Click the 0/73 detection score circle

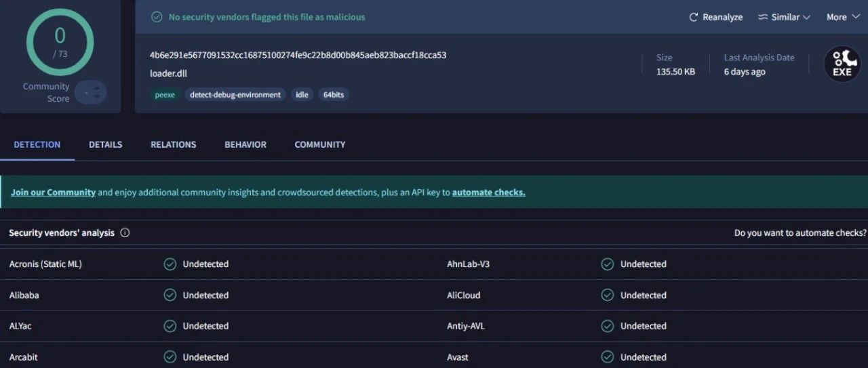point(60,42)
